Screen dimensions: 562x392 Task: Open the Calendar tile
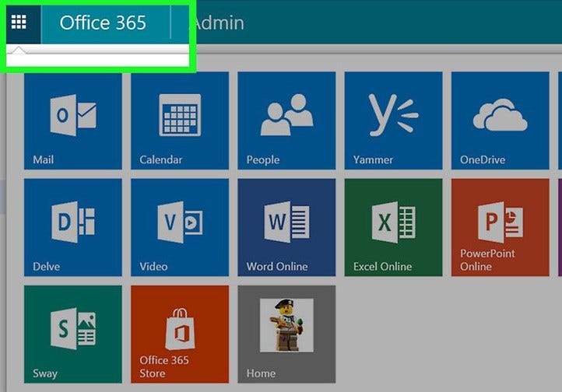coord(180,121)
